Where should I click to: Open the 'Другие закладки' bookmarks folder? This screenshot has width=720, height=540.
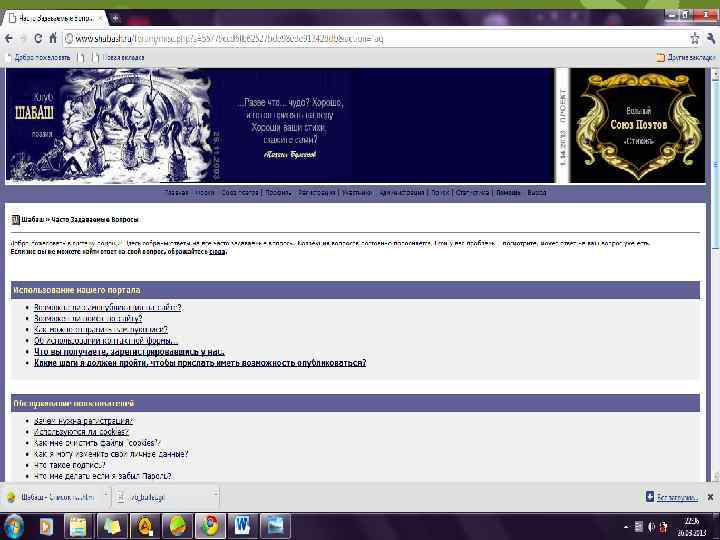(x=686, y=57)
